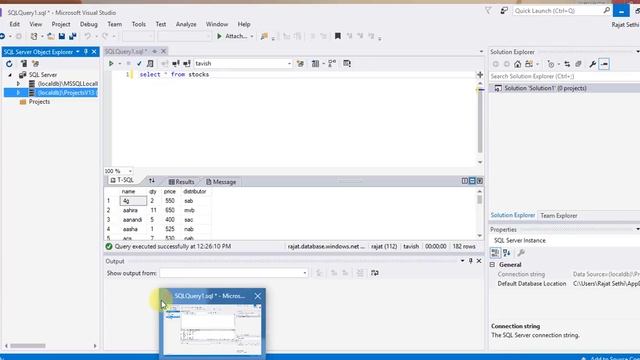Open the Show output from dropdown
This screenshot has height=360, width=640.
pos(304,273)
